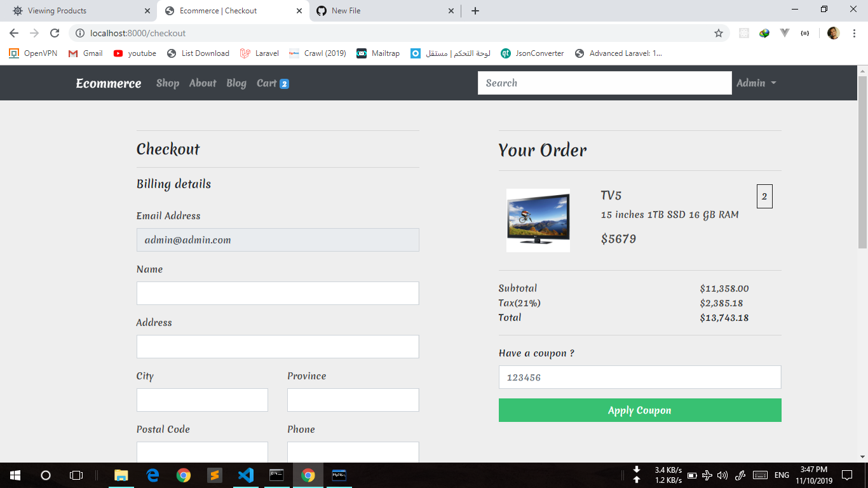This screenshot has width=868, height=488.
Task: Open the Mailtrap bookmark
Action: [x=378, y=53]
